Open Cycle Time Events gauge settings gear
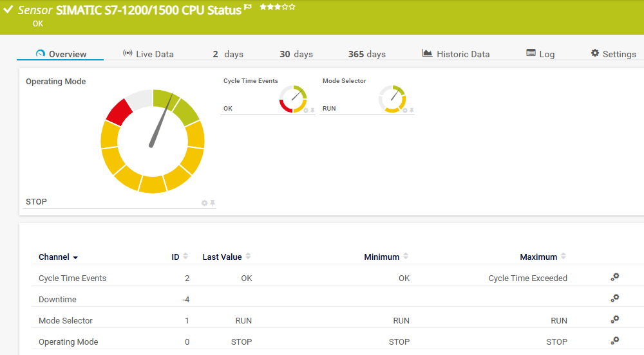Image resolution: width=644 pixels, height=355 pixels. 305,110
